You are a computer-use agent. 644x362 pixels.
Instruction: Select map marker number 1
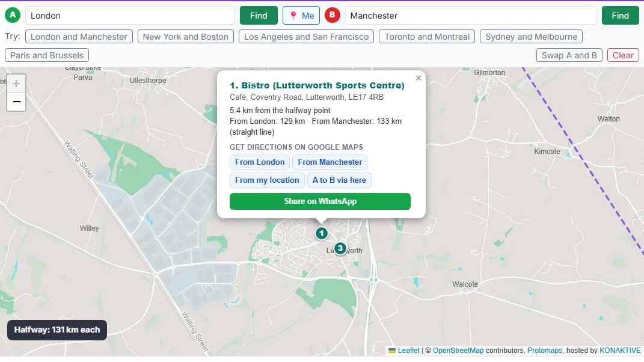pyautogui.click(x=322, y=233)
